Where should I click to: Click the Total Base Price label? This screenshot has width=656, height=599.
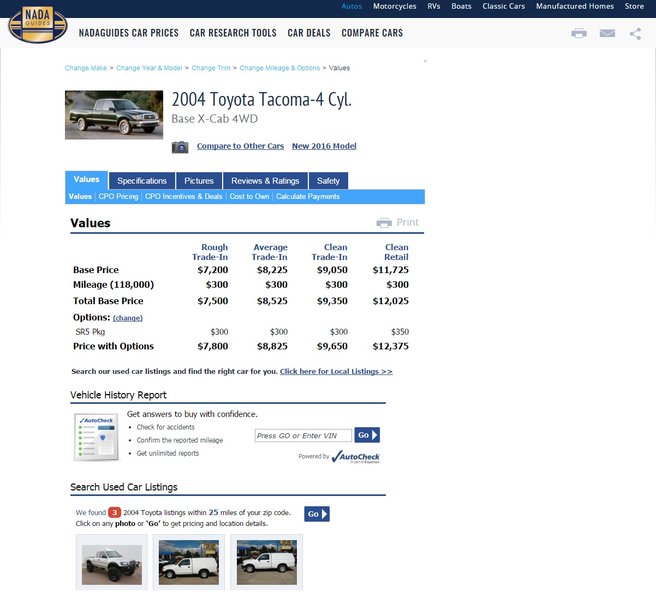(108, 301)
